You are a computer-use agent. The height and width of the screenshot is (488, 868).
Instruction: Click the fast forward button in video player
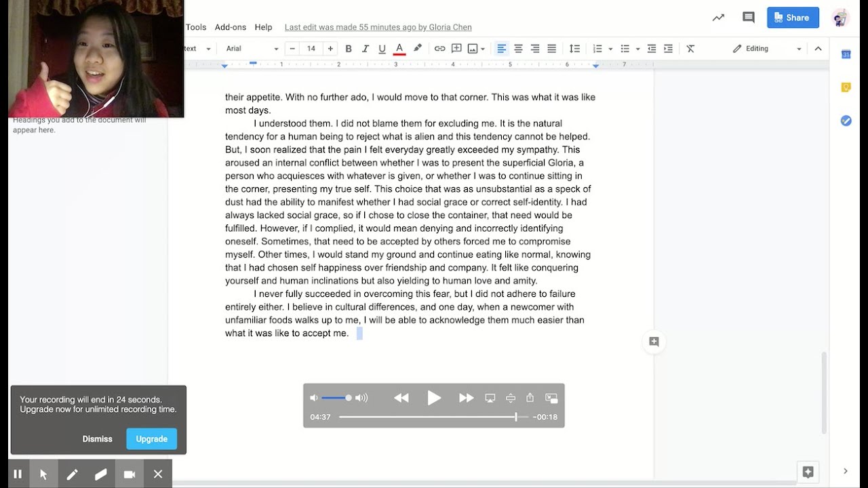point(467,398)
